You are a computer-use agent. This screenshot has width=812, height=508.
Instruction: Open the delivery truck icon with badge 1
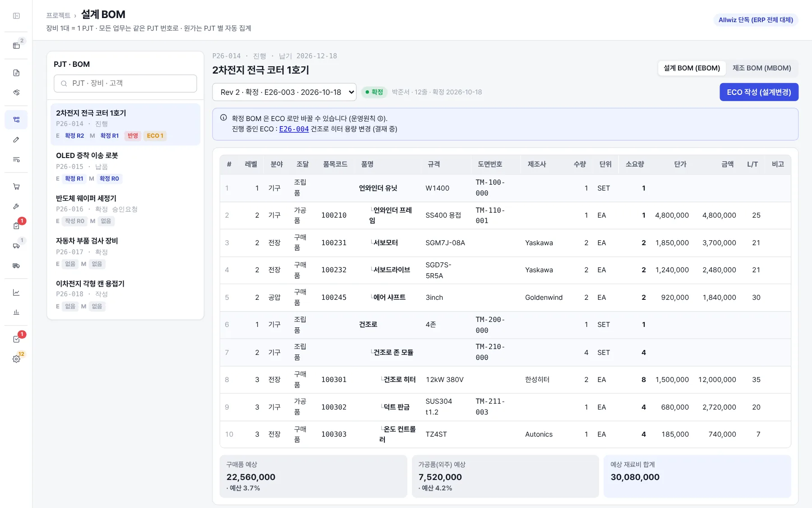pos(16,246)
